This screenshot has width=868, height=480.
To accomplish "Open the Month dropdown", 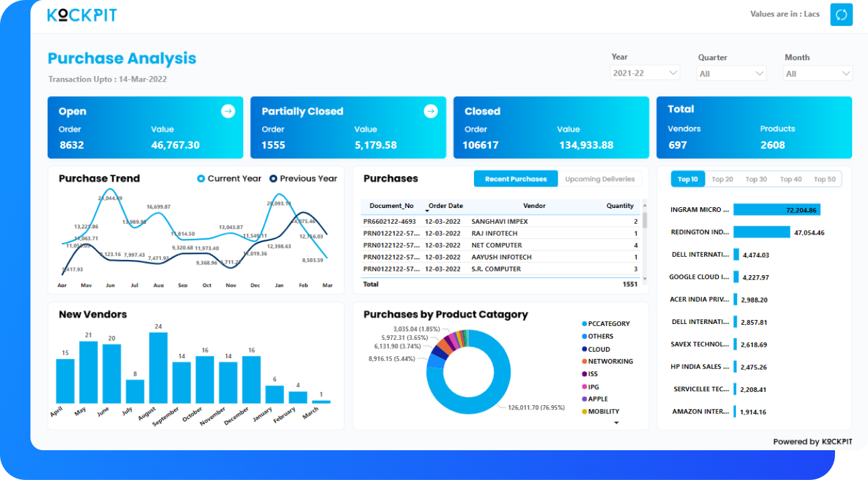I will 818,74.
